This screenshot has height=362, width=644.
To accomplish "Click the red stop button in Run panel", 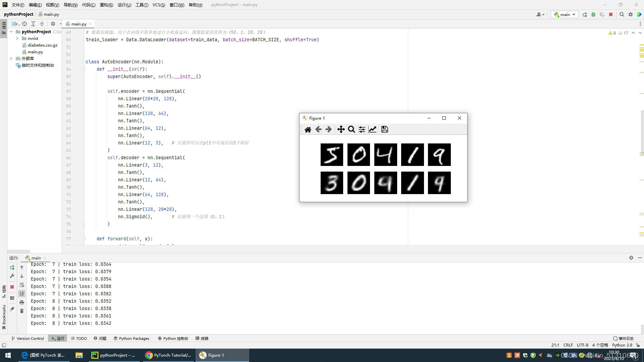I will pos(12,287).
